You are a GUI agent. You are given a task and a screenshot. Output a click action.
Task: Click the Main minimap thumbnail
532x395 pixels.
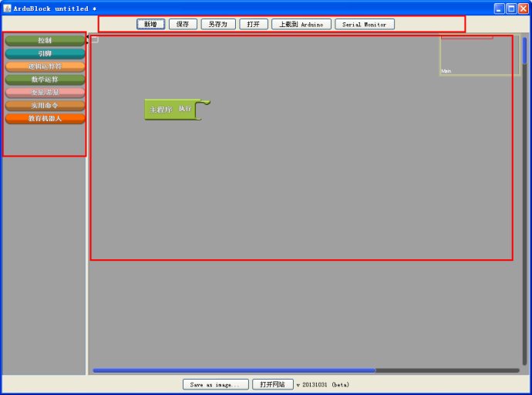point(480,55)
